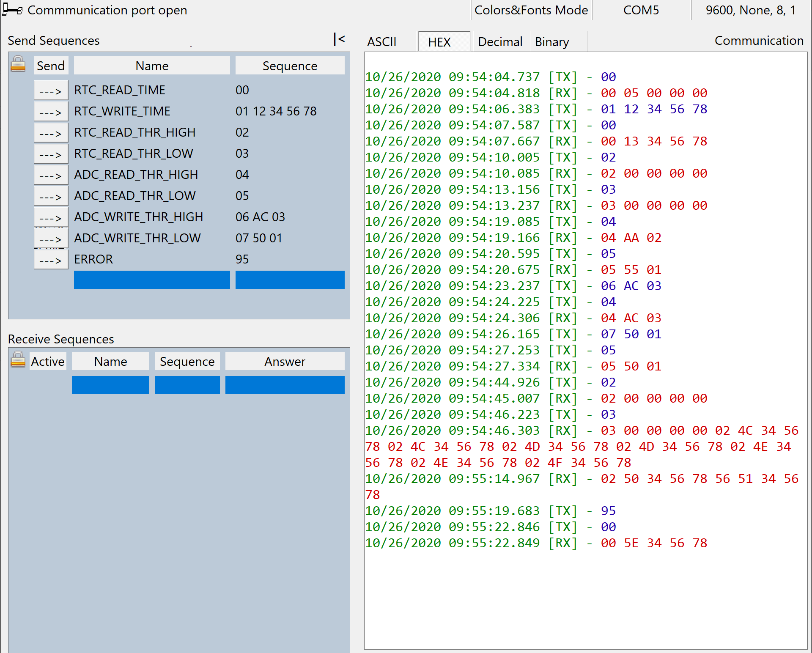Click the send arrow next to RTC_WRITE_TIME
Viewport: 812px width, 653px height.
coord(50,111)
